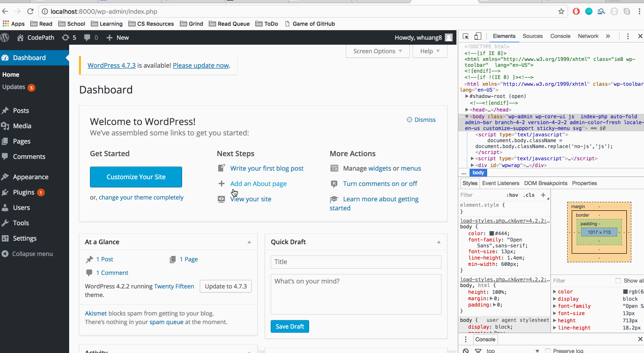Click the Tools wrench icon
The image size is (644, 353).
click(5, 223)
